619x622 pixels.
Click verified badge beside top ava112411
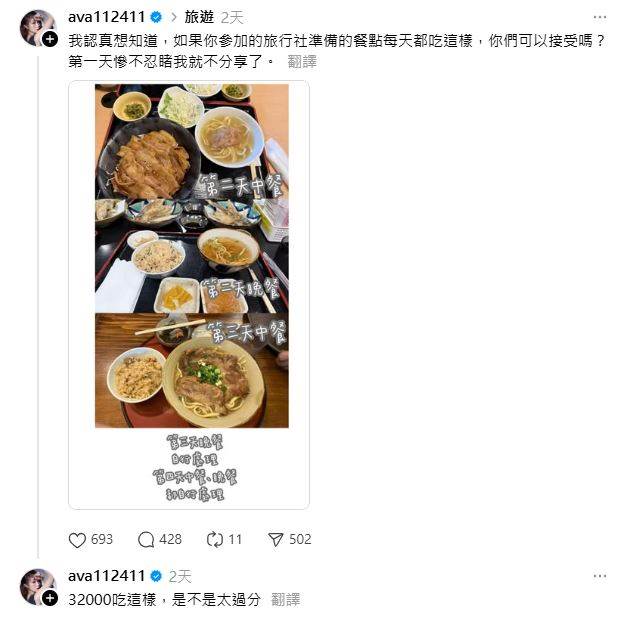tap(156, 17)
